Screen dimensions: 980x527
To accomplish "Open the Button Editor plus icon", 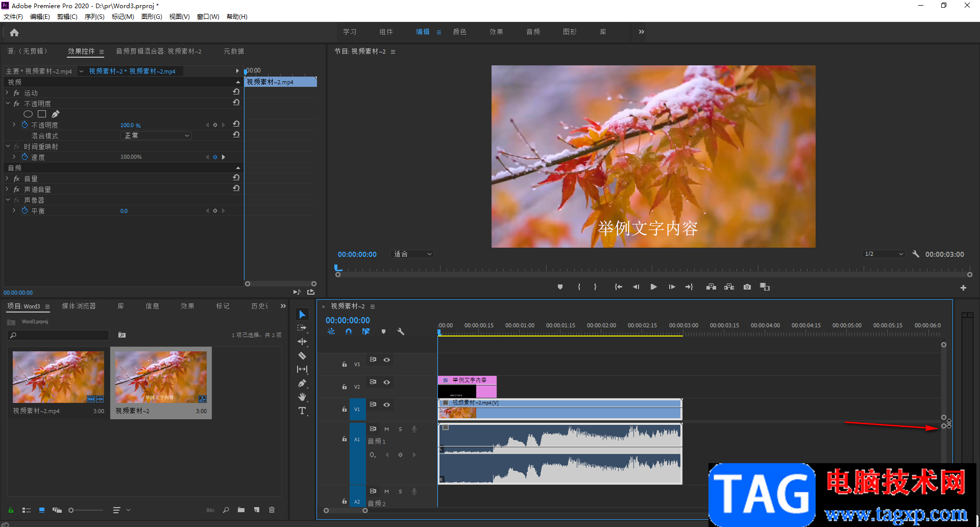I will click(x=963, y=288).
